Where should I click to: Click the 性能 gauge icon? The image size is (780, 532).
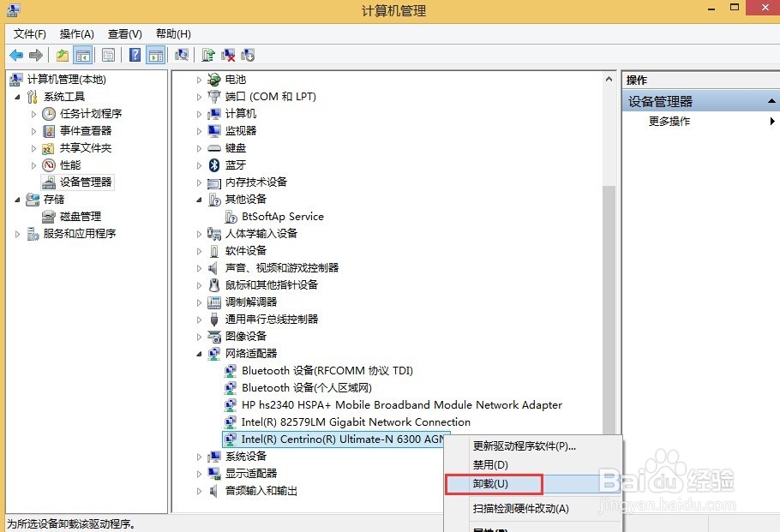(x=49, y=165)
